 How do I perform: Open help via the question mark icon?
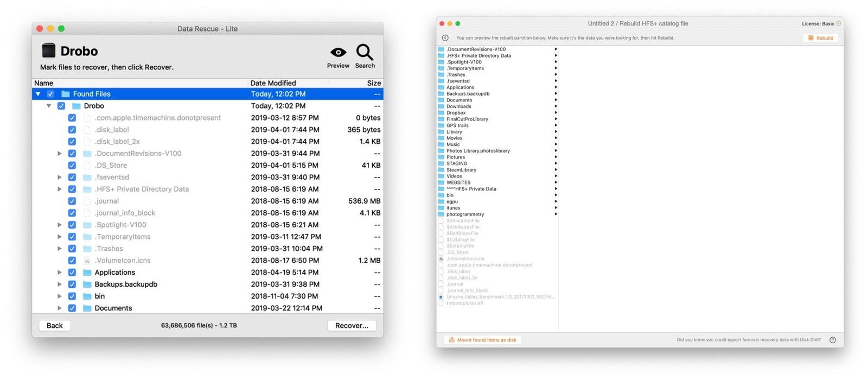point(833,340)
